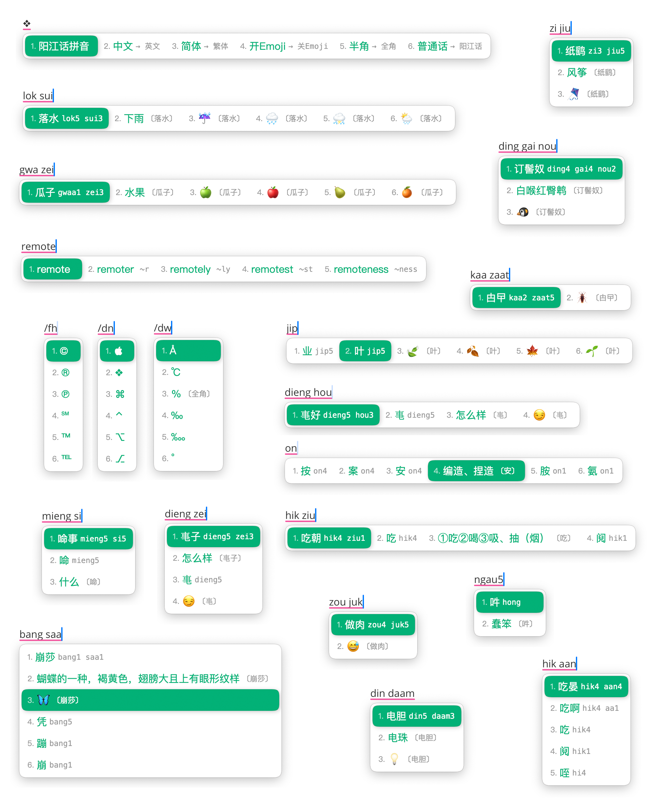653x812 pixels.
Task: Choose candidate remotely
Action: point(195,269)
